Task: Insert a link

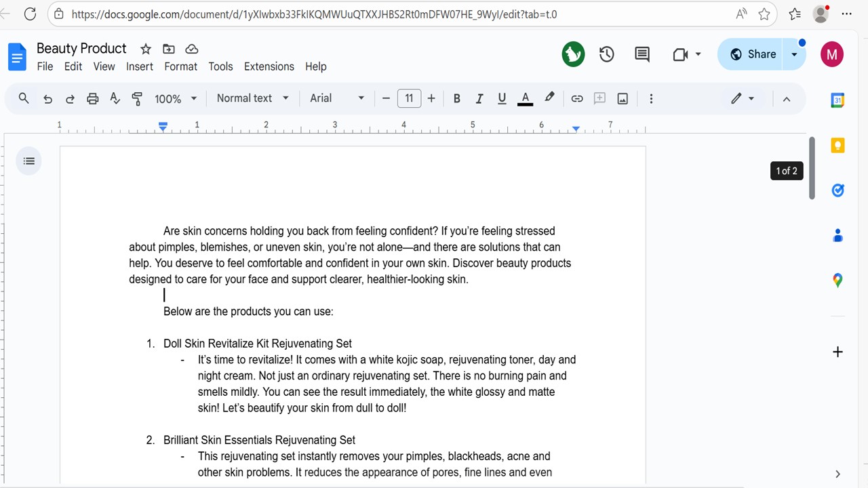Action: click(x=577, y=99)
